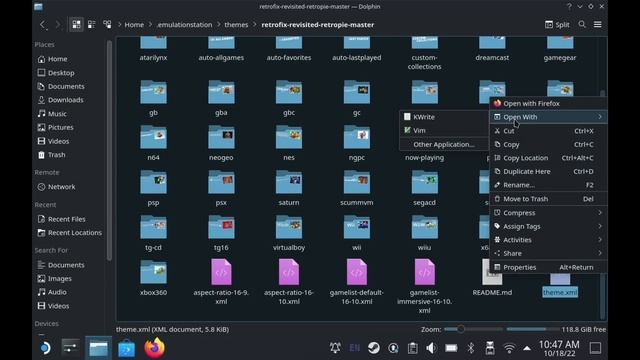Select the xbox360 folder
The image size is (640, 360).
tap(153, 278)
